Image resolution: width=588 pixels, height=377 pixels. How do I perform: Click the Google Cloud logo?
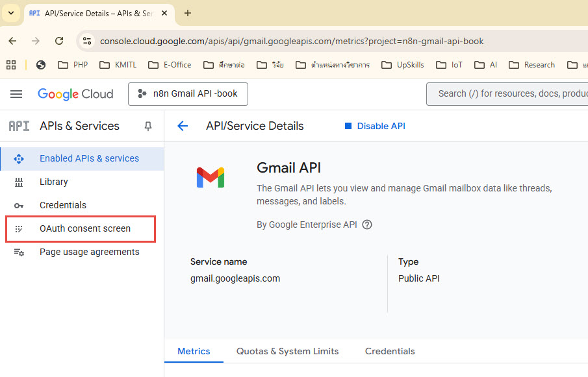tap(75, 94)
